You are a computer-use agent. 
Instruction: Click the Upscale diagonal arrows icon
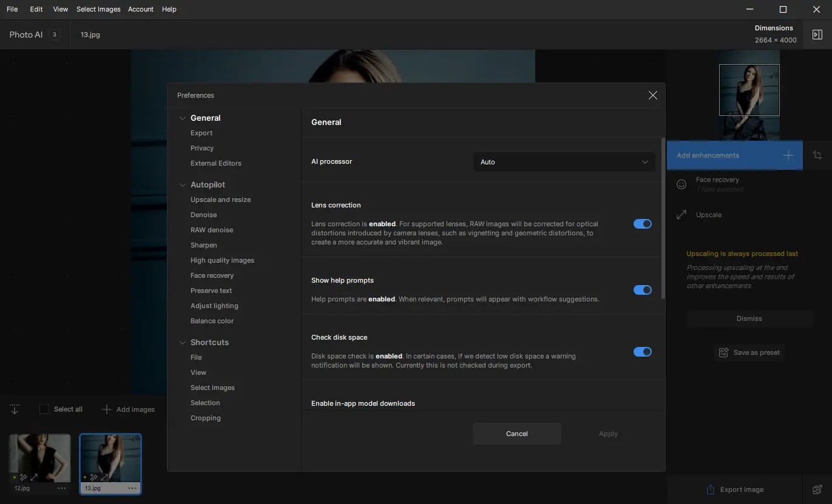[681, 215]
